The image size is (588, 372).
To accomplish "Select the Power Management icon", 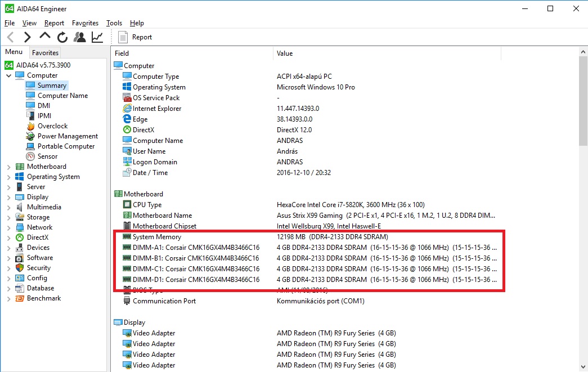I will [x=30, y=136].
